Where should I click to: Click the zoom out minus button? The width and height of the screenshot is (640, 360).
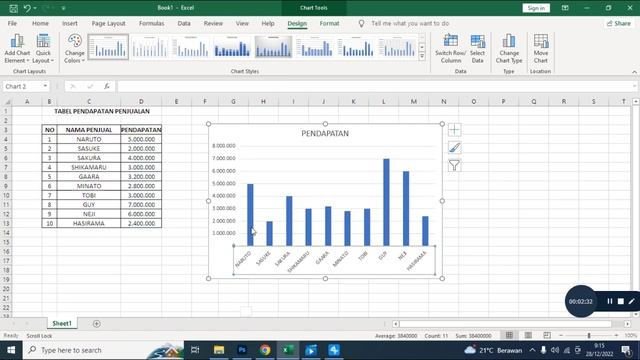coord(561,336)
